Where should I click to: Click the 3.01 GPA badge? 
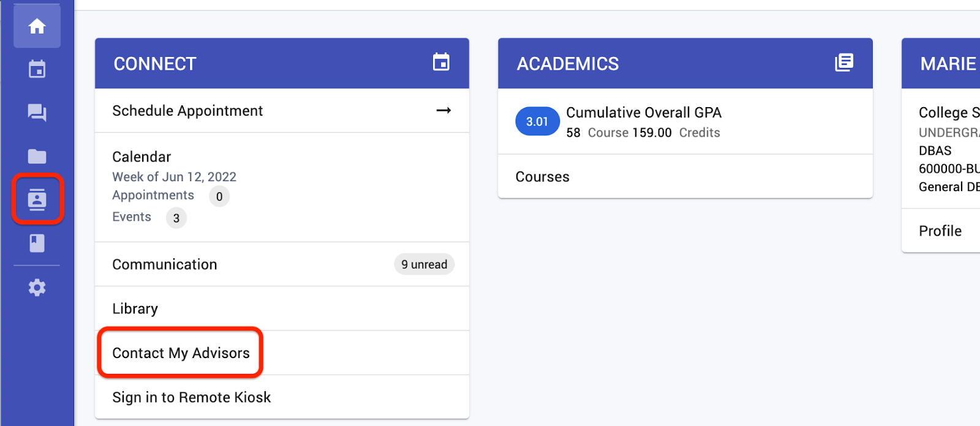click(x=537, y=121)
